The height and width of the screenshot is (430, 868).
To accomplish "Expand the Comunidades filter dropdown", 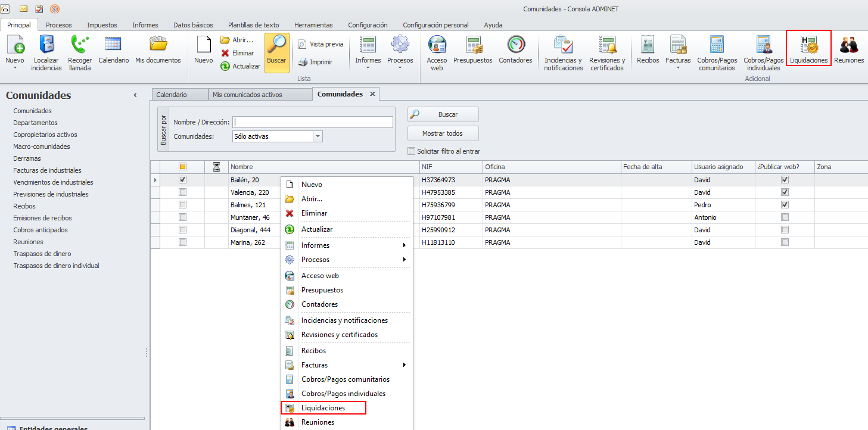I will tap(318, 136).
